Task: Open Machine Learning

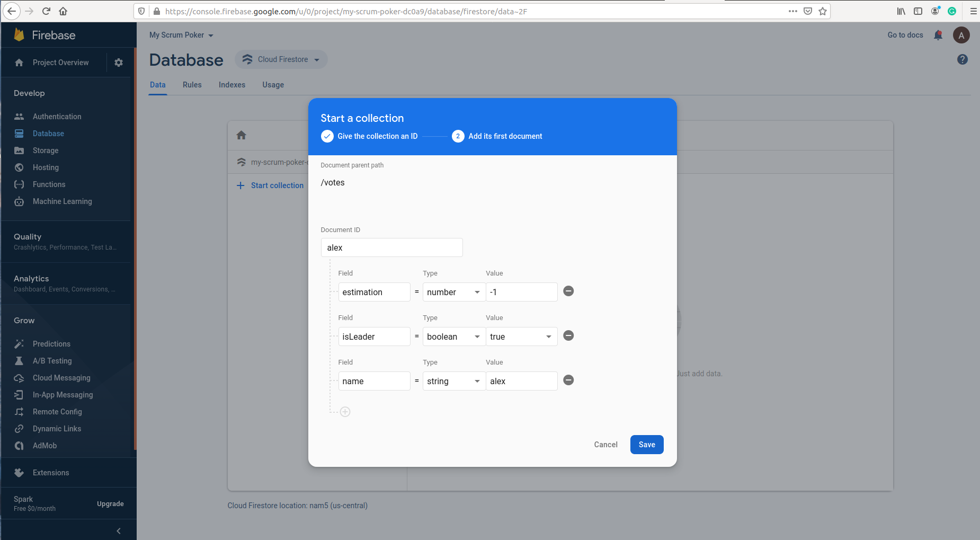Action: [62, 201]
